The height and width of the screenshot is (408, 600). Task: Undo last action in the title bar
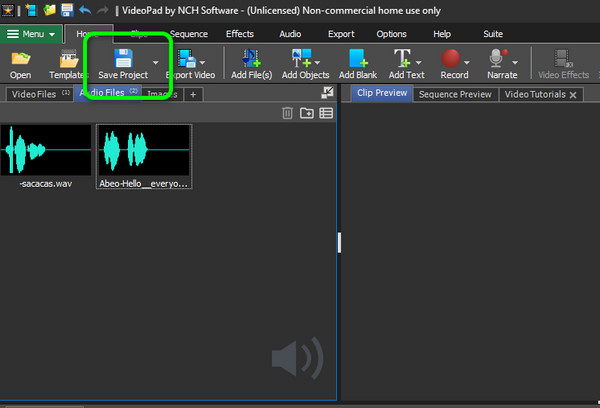click(x=85, y=10)
